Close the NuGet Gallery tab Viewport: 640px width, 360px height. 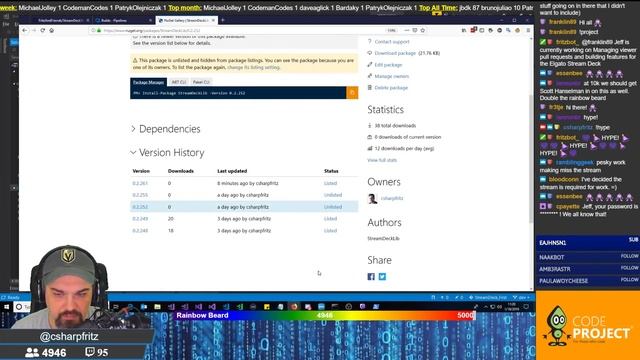point(213,20)
